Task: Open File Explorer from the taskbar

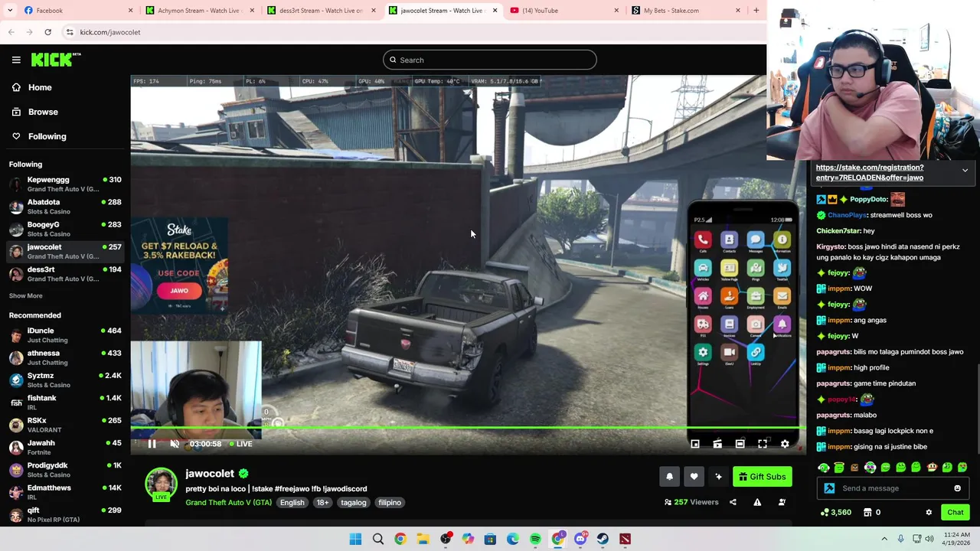Action: point(423,540)
